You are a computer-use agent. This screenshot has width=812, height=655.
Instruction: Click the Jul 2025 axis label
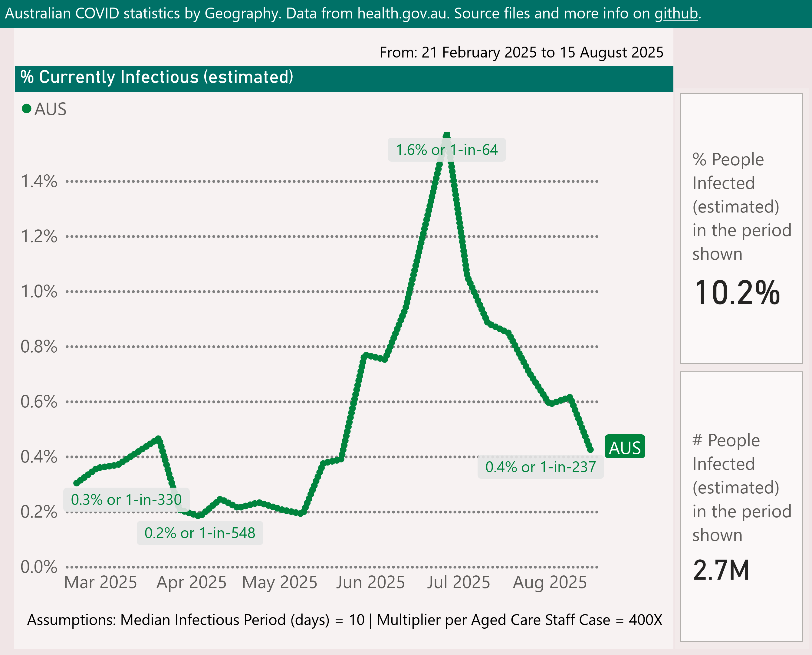coord(458,582)
